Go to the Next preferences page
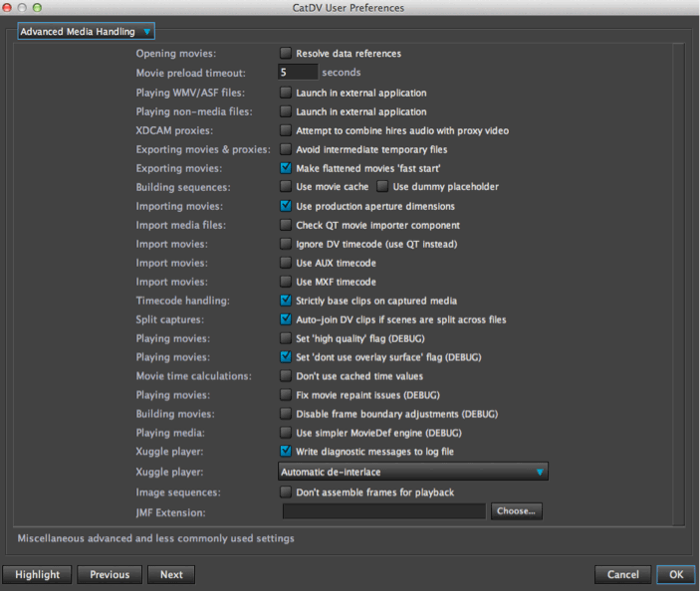Screen dimensions: 700x592 coord(171,575)
